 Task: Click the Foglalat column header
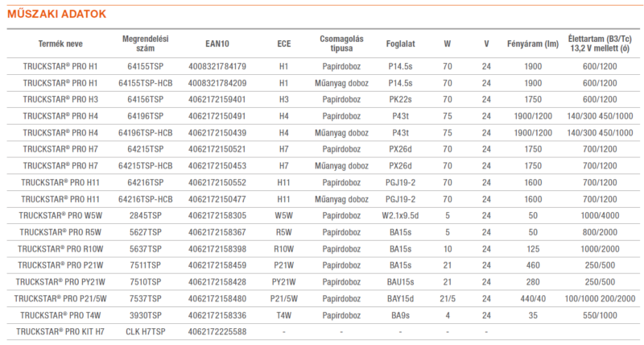click(400, 44)
